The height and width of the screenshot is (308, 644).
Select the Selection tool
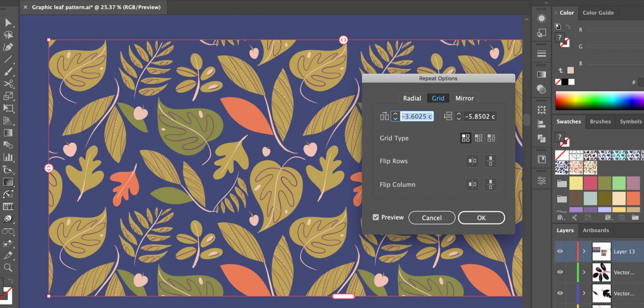point(7,22)
